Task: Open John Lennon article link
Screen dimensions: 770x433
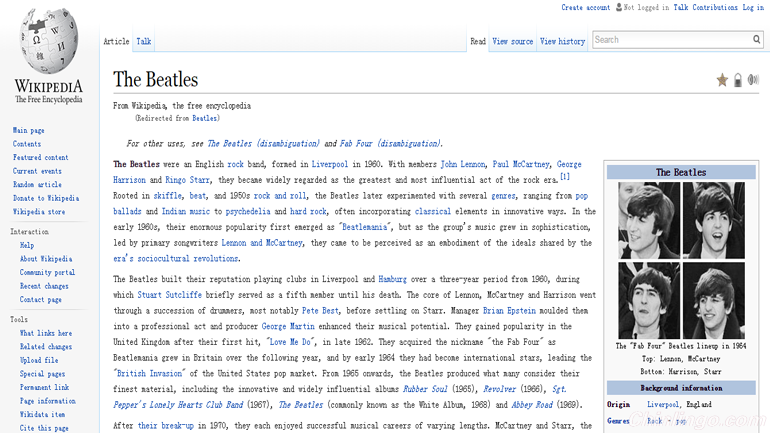Action: pos(463,164)
